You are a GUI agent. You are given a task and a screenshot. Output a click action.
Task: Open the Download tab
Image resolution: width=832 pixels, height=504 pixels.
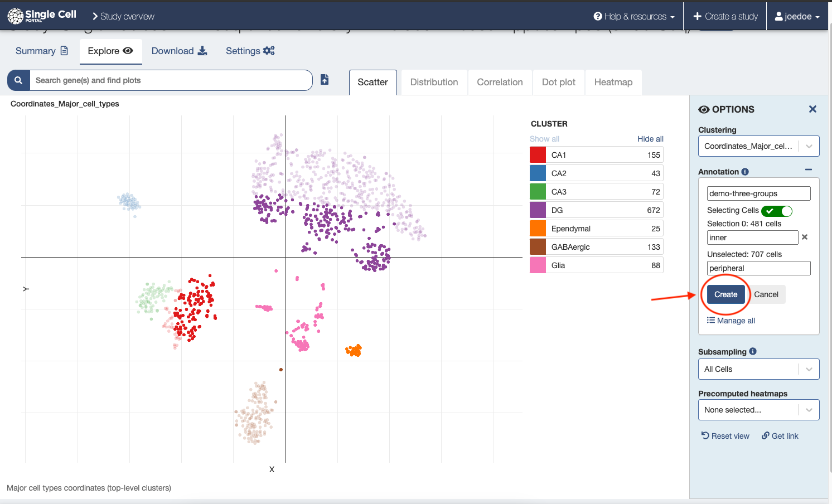(179, 51)
